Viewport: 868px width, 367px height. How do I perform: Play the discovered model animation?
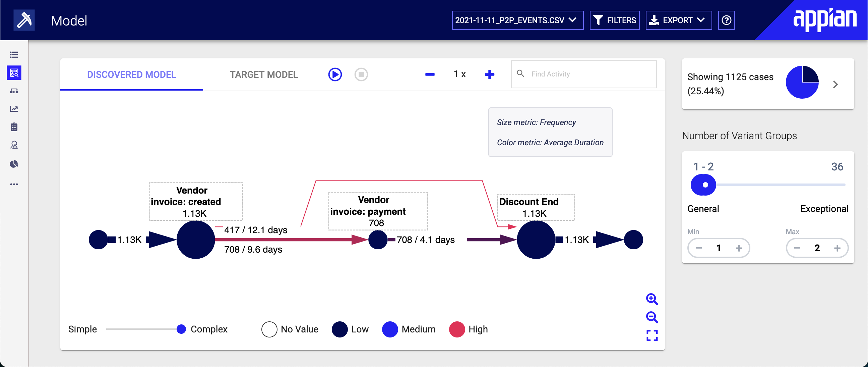(x=335, y=74)
